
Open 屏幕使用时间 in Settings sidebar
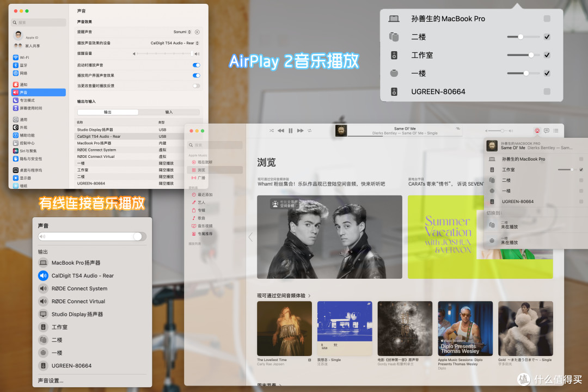(39, 108)
